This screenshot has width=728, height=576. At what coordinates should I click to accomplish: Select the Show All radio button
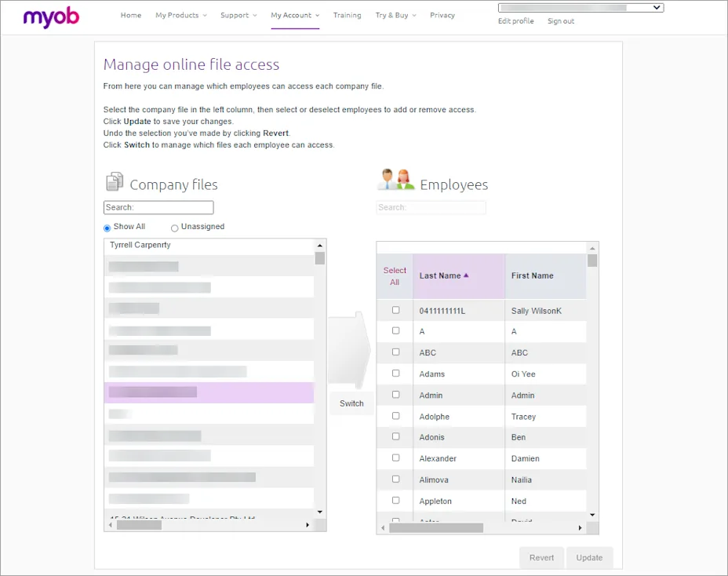[x=107, y=228]
